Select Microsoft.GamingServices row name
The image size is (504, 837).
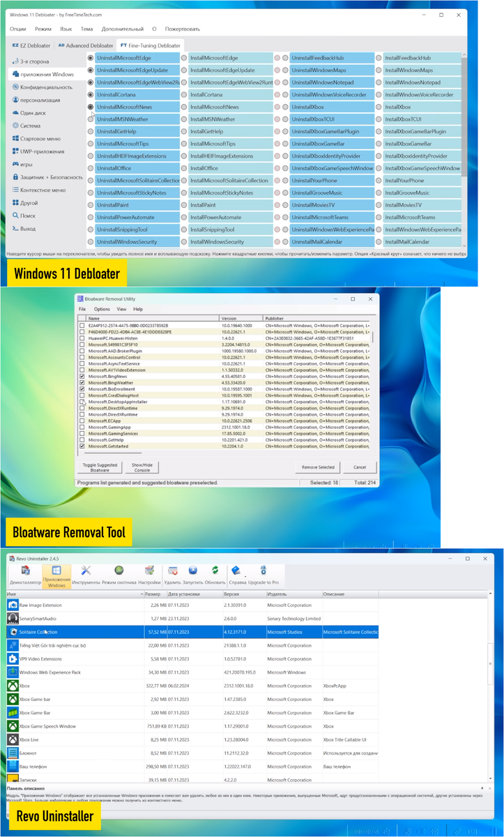click(x=113, y=433)
